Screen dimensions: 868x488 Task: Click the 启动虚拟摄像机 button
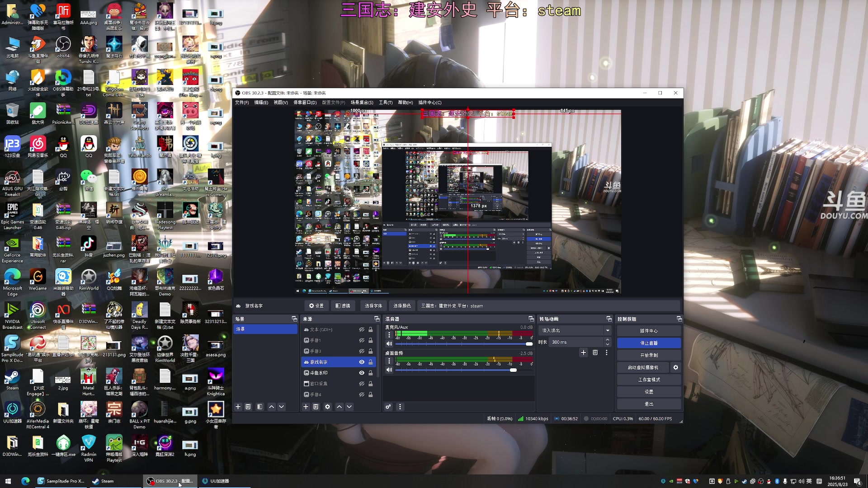[643, 367]
